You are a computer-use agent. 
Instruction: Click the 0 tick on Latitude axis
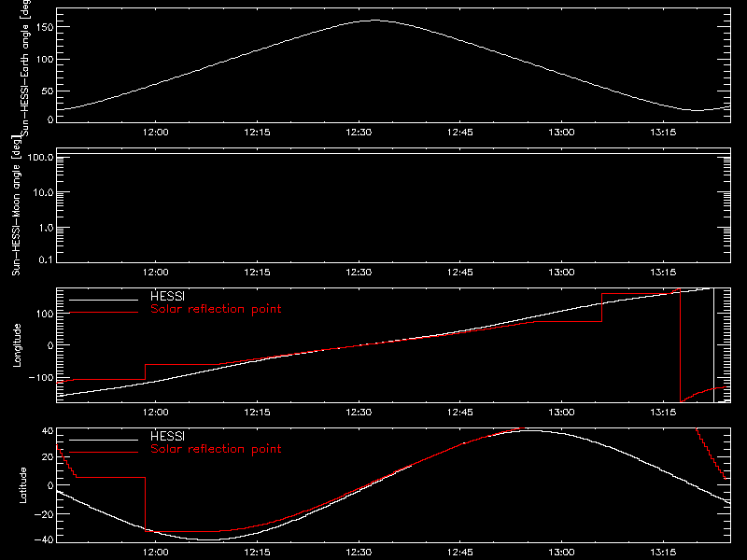coord(50,485)
